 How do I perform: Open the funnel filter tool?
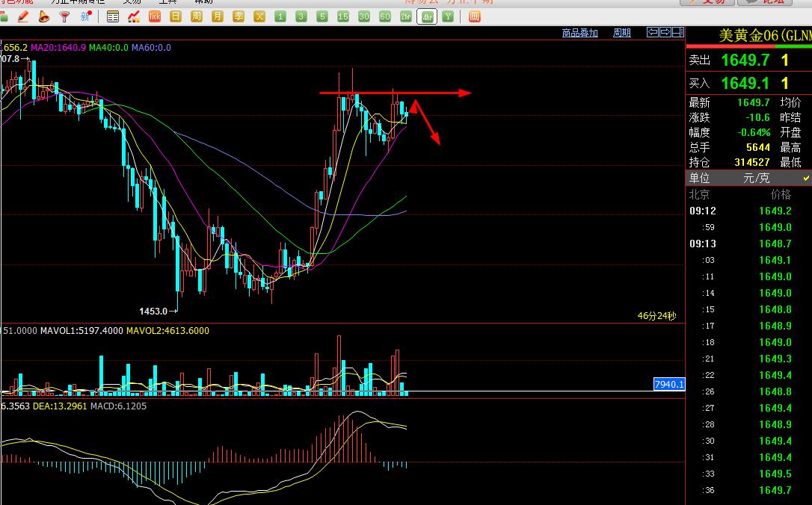click(x=64, y=16)
